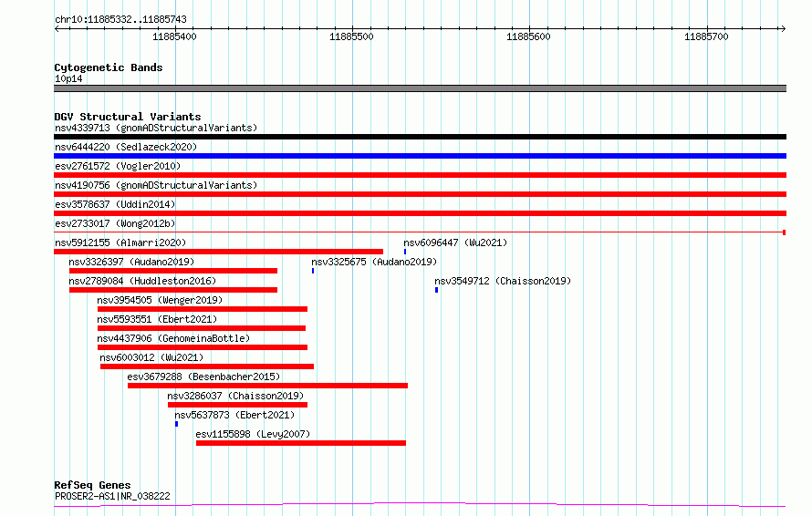Open nsv6096447 (Wu2021) variant label
This screenshot has width=812, height=516.
pyautogui.click(x=455, y=243)
